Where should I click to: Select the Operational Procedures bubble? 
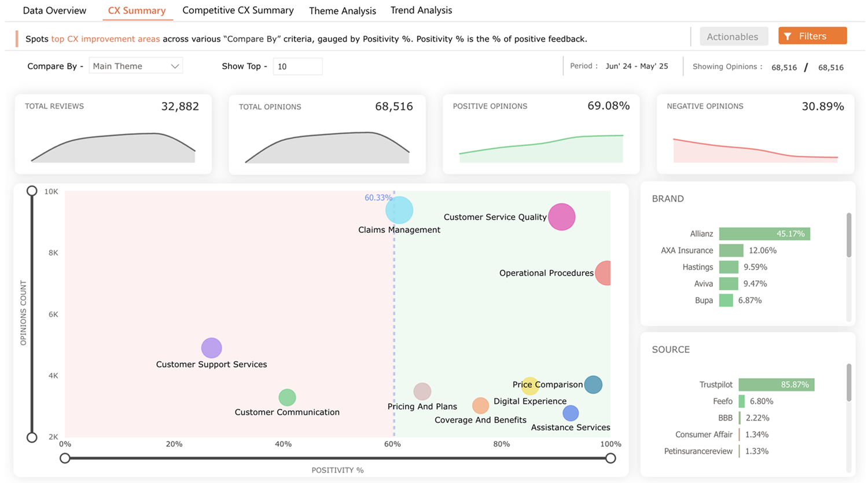[604, 273]
